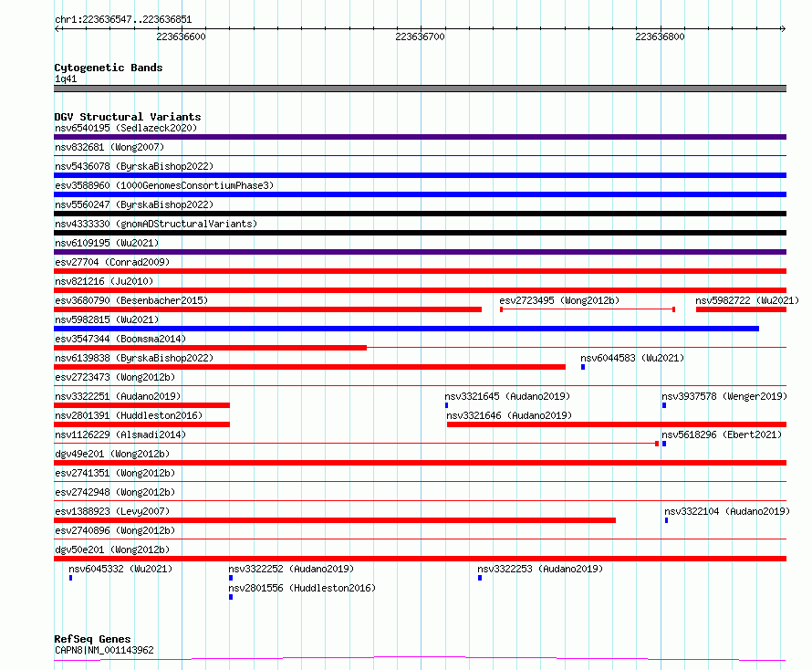Open esv2723473 (Wong2012b) variant label
This screenshot has height=670, width=812.
pyautogui.click(x=115, y=377)
